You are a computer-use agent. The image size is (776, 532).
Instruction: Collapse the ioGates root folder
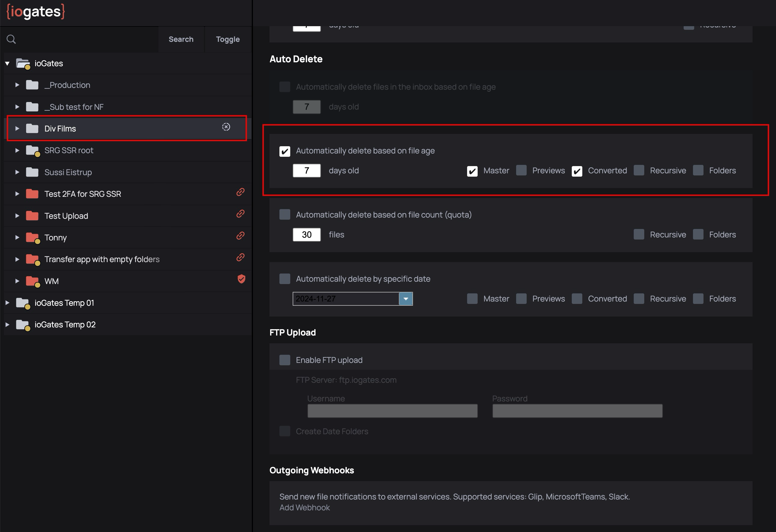pyautogui.click(x=7, y=63)
